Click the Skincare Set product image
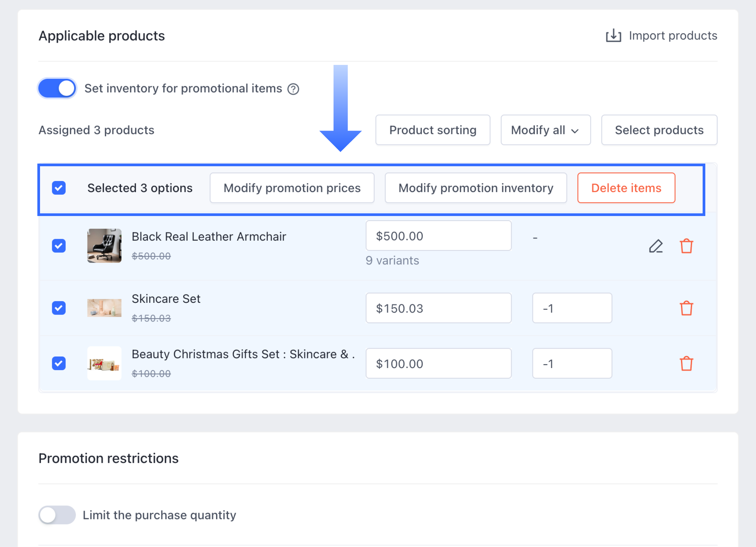 (x=104, y=308)
